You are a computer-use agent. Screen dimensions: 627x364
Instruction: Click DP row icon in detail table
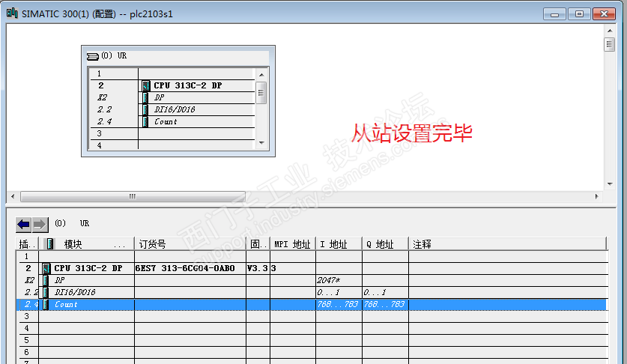click(46, 280)
